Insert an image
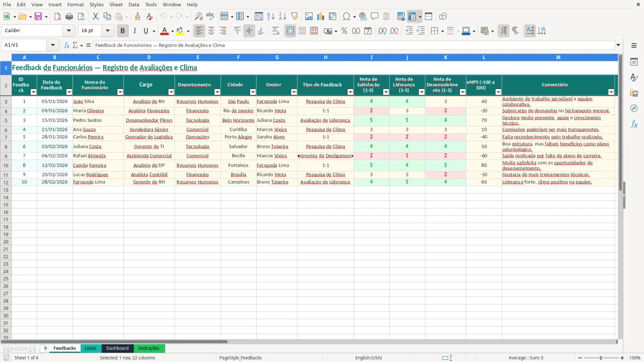 pyautogui.click(x=309, y=17)
